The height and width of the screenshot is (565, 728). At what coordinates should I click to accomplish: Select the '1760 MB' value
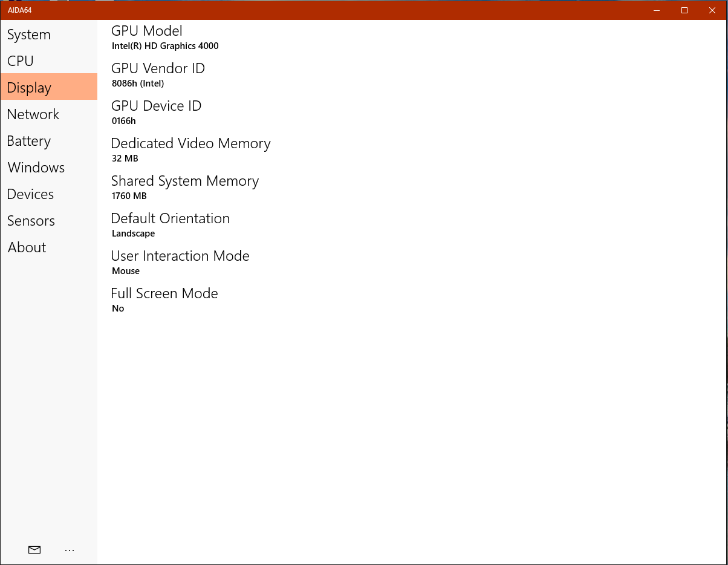click(x=129, y=196)
